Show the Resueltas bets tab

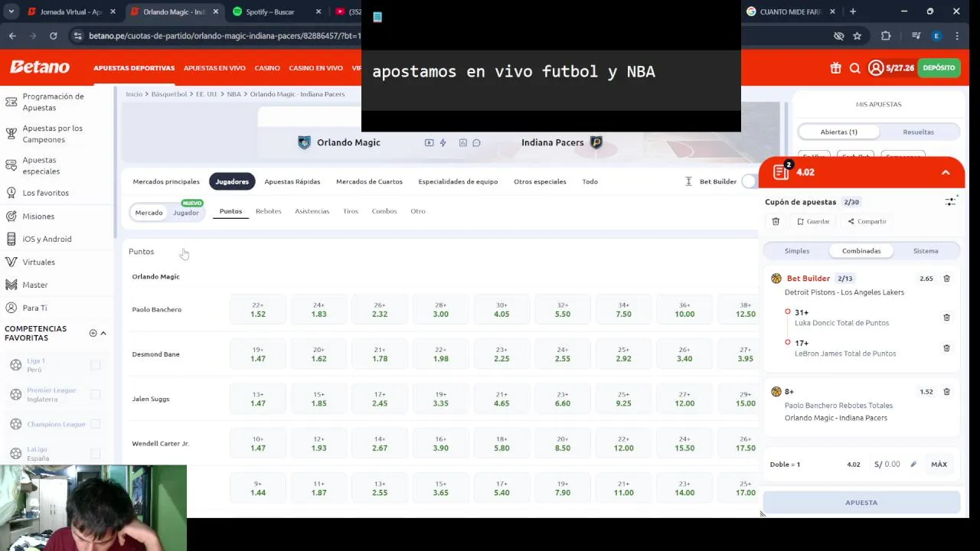(918, 132)
